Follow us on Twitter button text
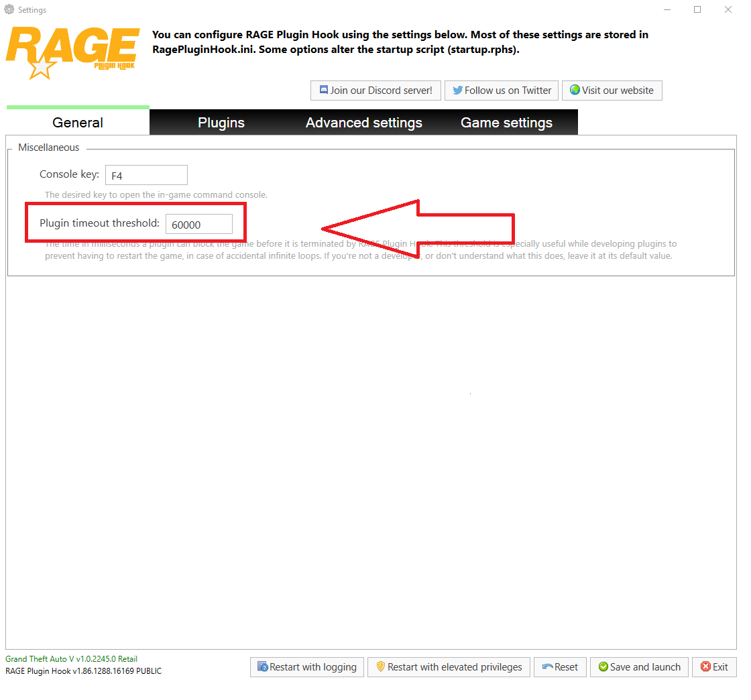 point(508,91)
